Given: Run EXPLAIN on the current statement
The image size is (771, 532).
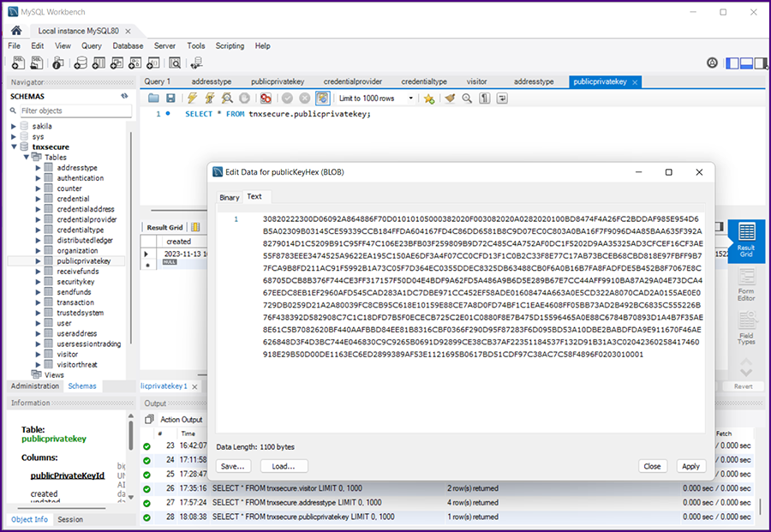Looking at the screenshot, I should pos(227,99).
